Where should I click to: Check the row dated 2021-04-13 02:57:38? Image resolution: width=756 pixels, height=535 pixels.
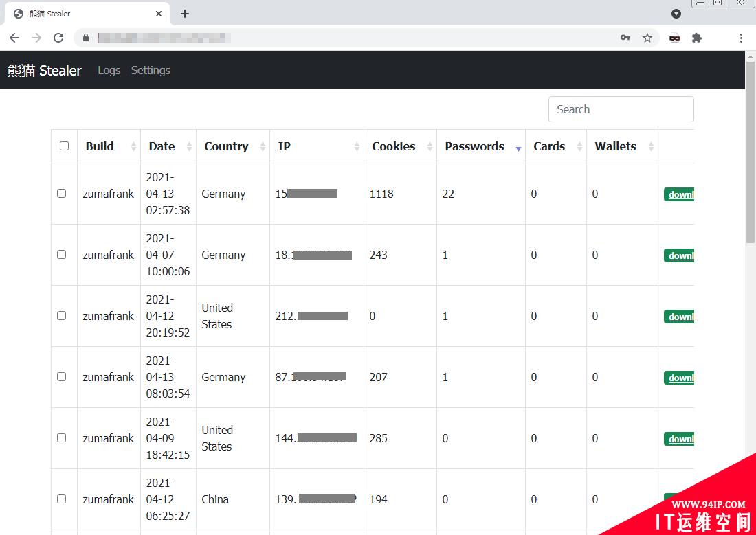(x=62, y=193)
